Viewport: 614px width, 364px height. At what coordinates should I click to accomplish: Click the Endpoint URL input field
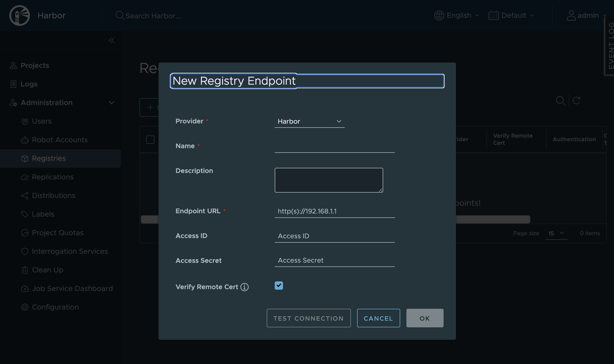(335, 211)
